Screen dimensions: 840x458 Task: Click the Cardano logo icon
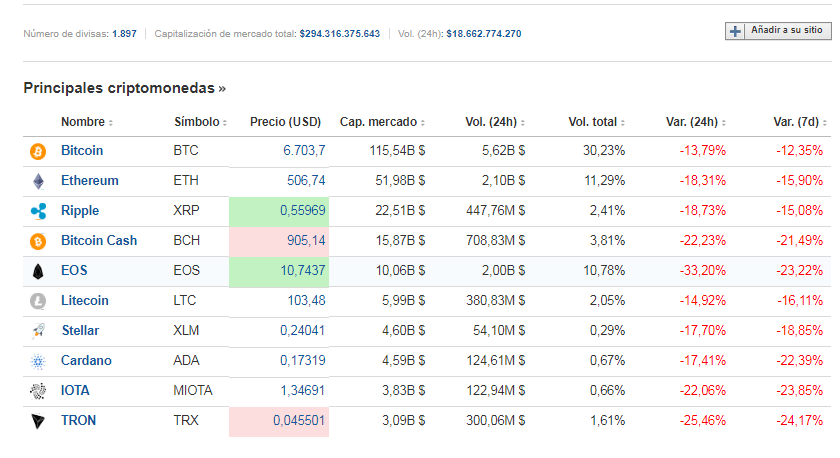pyautogui.click(x=38, y=362)
